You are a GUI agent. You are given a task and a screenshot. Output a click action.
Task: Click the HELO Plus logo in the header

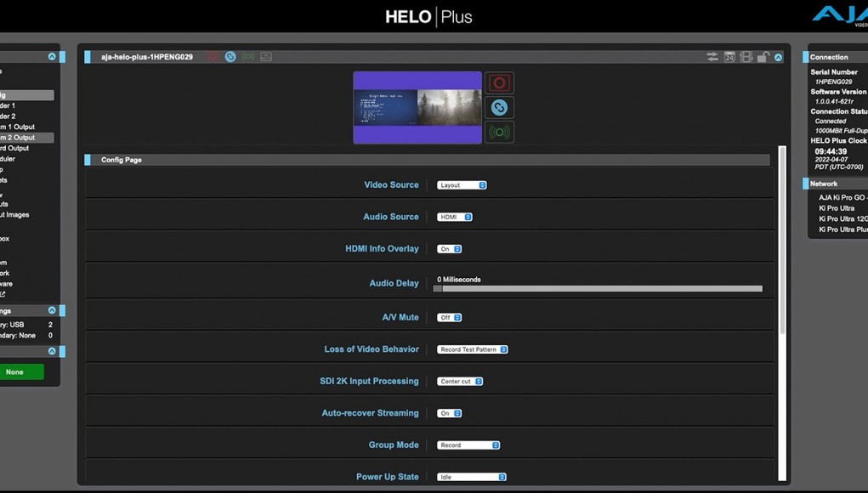(428, 17)
